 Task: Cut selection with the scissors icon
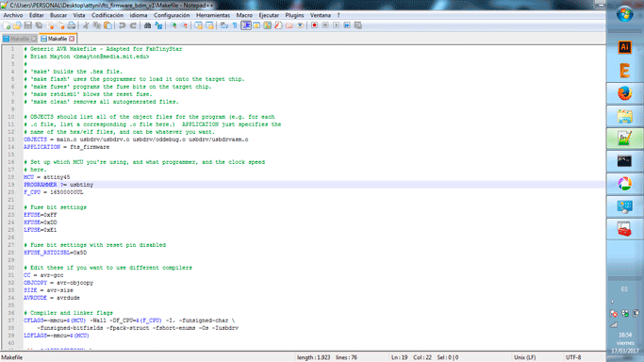tap(86, 25)
